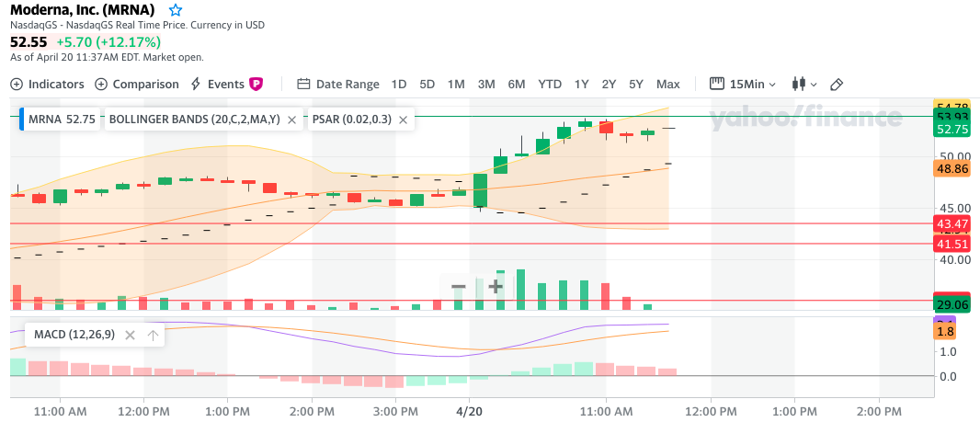Open the Events option
This screenshot has height=445, width=980.
pyautogui.click(x=225, y=84)
